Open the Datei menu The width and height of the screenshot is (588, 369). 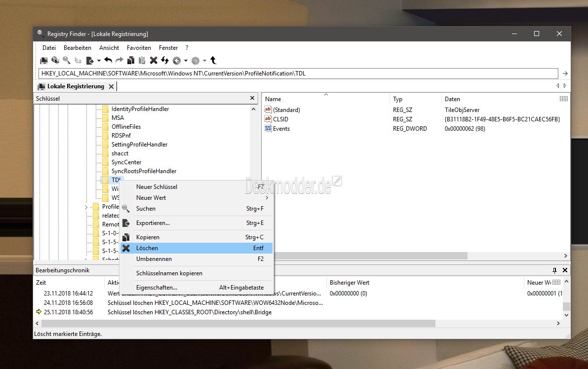(x=49, y=48)
